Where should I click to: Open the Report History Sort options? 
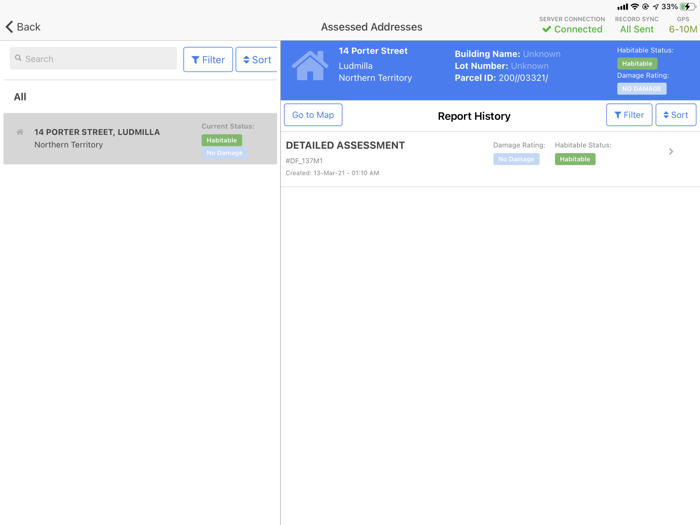(675, 115)
